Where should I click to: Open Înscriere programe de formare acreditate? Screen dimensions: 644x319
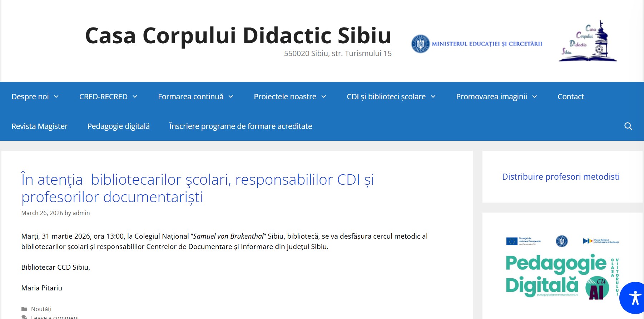point(241,126)
